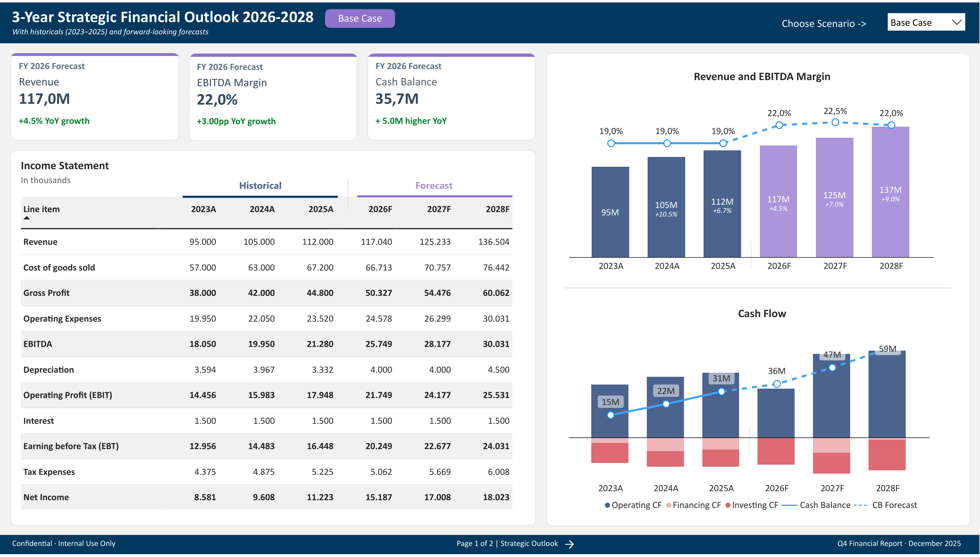Image resolution: width=980 pixels, height=557 pixels.
Task: Click the 2023A column header
Action: pos(203,209)
